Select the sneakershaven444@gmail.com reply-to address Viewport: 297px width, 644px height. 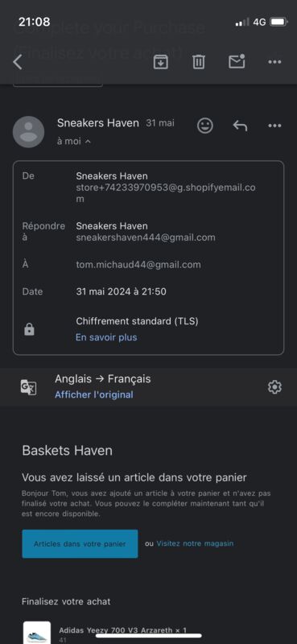pyautogui.click(x=146, y=237)
